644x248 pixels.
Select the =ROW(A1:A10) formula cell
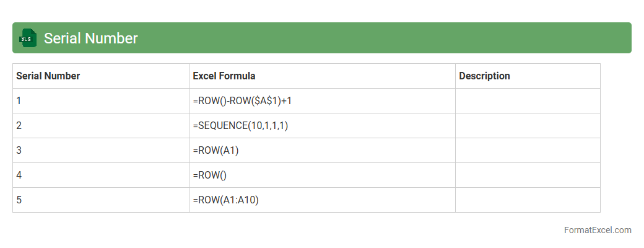tap(225, 200)
